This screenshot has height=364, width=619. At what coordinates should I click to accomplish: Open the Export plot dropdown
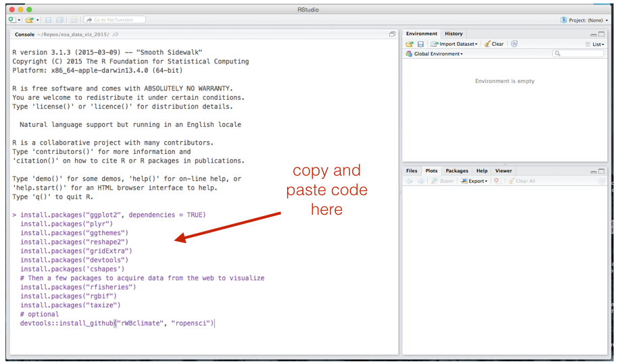click(x=474, y=181)
